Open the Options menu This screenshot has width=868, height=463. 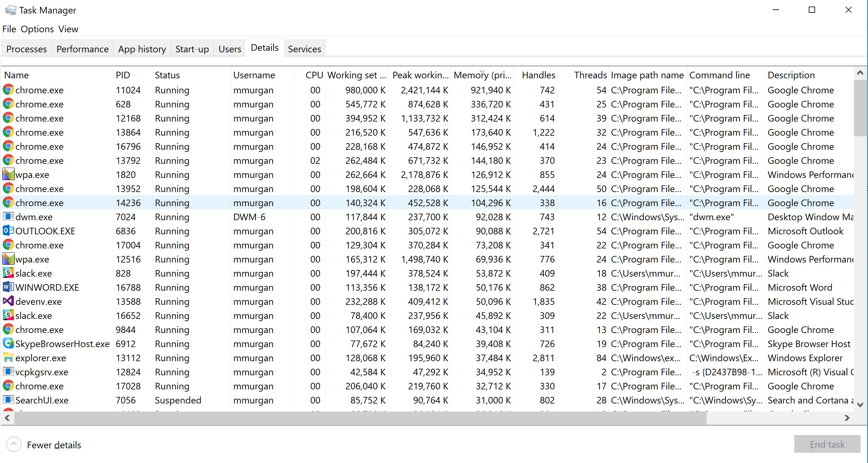[x=37, y=29]
